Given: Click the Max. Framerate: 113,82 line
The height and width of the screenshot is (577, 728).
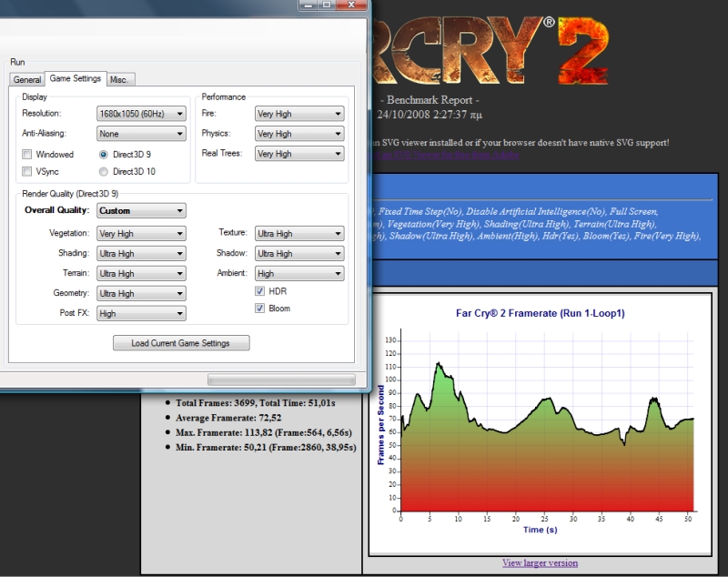Looking at the screenshot, I should pyautogui.click(x=264, y=432).
